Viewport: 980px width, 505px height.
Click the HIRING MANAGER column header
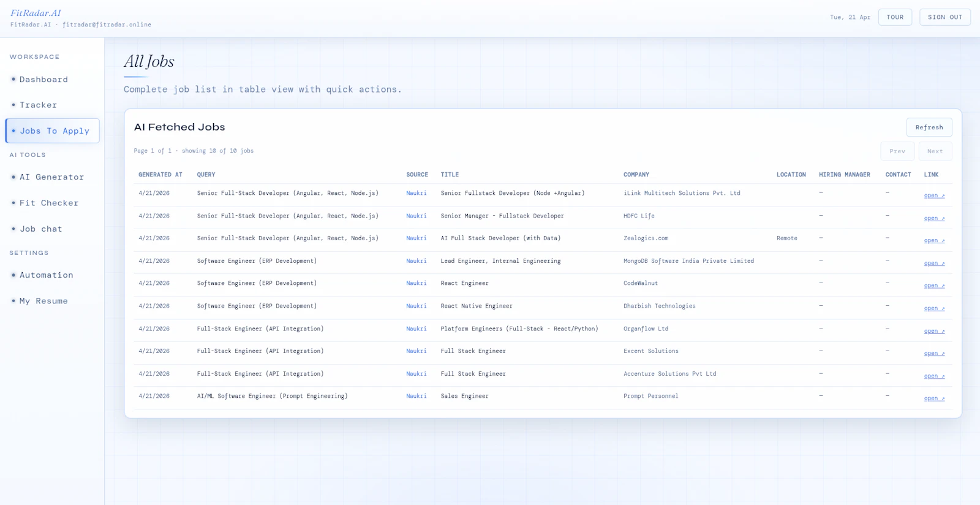[845, 175]
